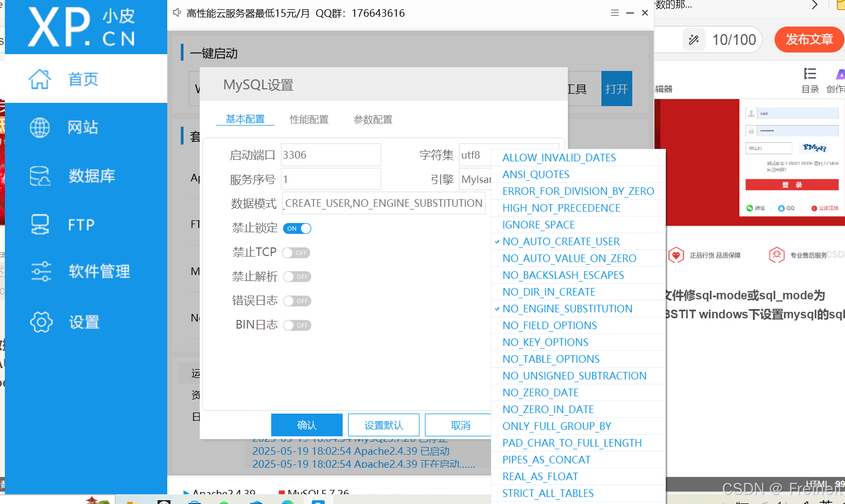845x504 pixels.
Task: Open the FTP section icon
Action: point(40,224)
